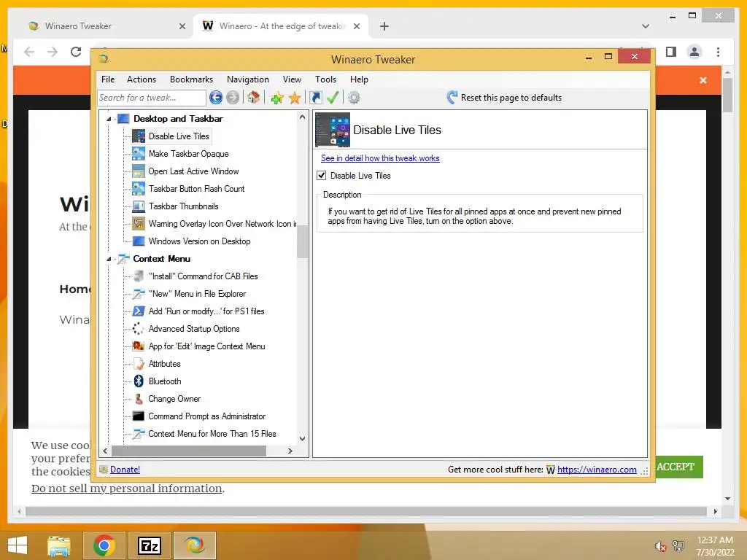Close the orange banner in browser
This screenshot has height=560, width=747.
coord(703,80)
